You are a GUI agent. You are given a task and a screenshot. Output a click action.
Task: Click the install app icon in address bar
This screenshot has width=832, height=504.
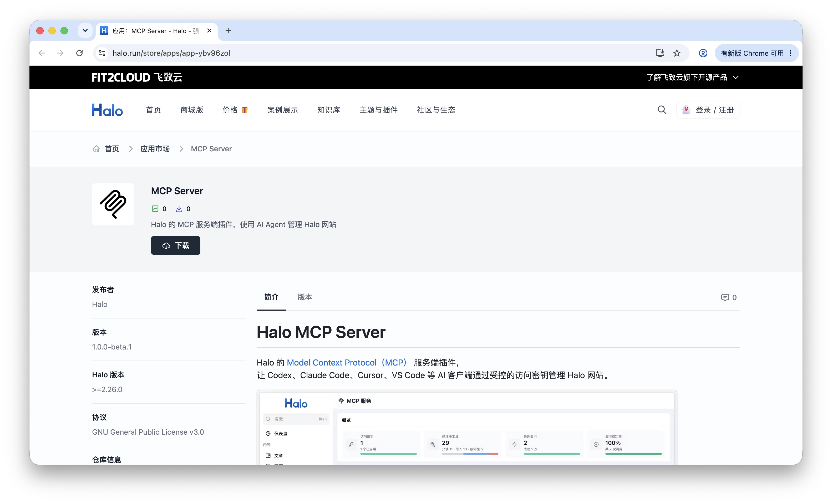pos(660,53)
